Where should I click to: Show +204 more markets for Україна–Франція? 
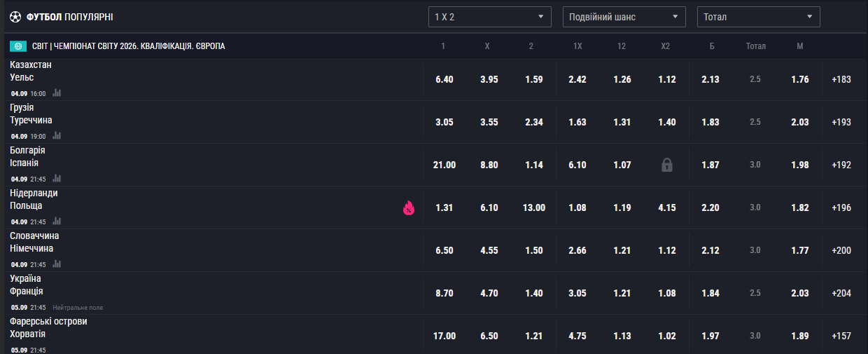pos(841,293)
